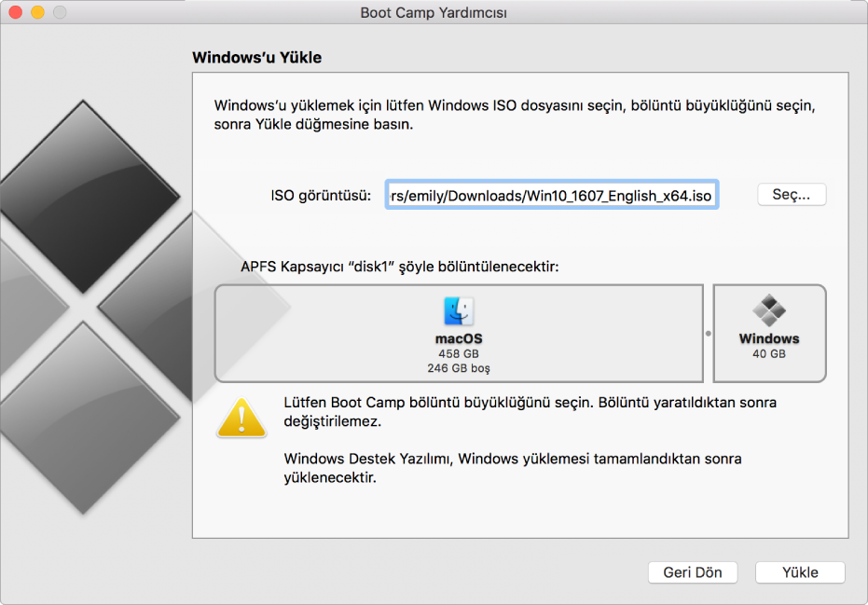This screenshot has width=868, height=605.
Task: Click the "40 GB" Windows size text
Action: tap(769, 353)
